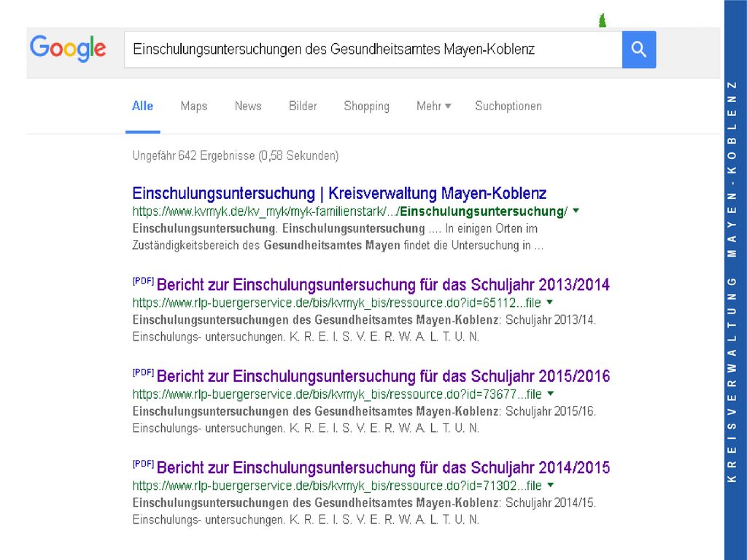Expand the arrow beside the kvmyk.de URL
The width and height of the screenshot is (747, 560).
576,211
